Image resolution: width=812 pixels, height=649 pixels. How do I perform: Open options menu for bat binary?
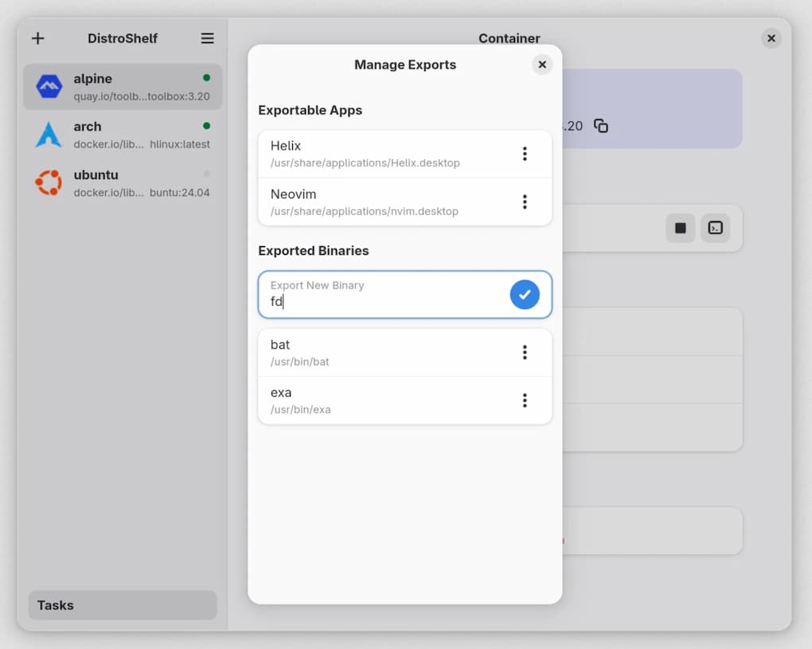(525, 352)
